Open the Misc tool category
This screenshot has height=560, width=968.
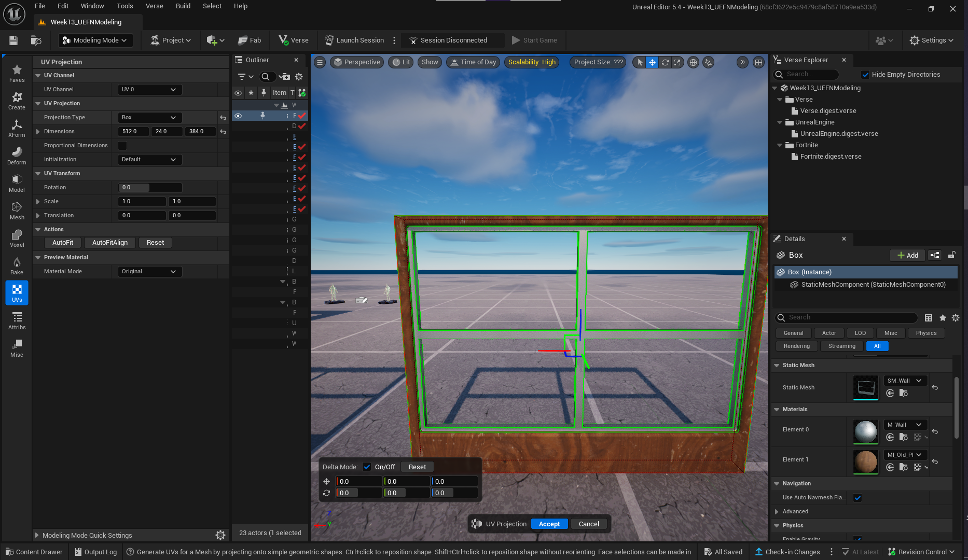pyautogui.click(x=17, y=348)
